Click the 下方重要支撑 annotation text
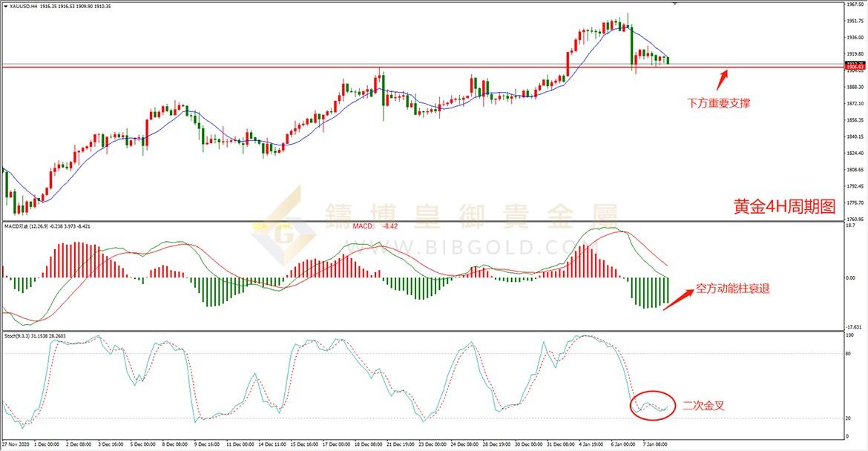 (x=719, y=103)
